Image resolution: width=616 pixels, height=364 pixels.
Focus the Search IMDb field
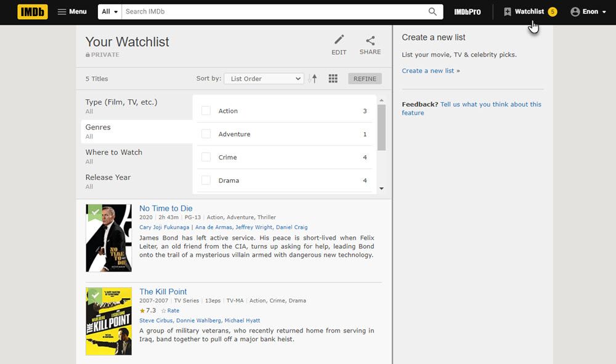click(x=274, y=12)
